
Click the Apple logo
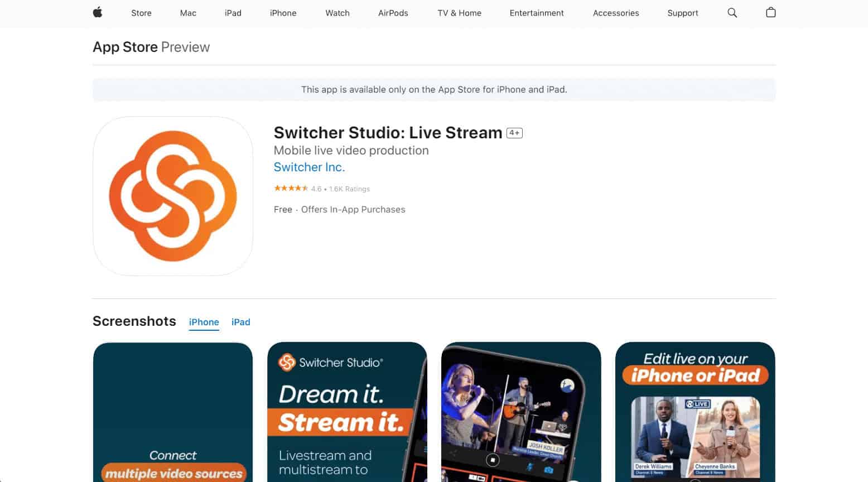pos(98,13)
